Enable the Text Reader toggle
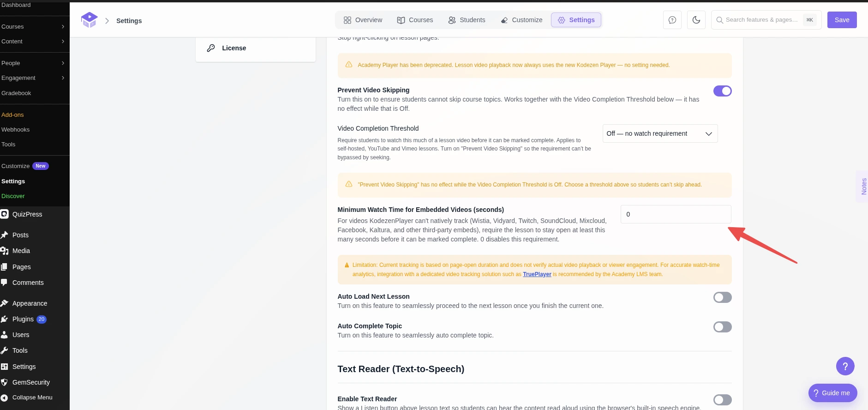This screenshot has width=868, height=410. point(722,400)
